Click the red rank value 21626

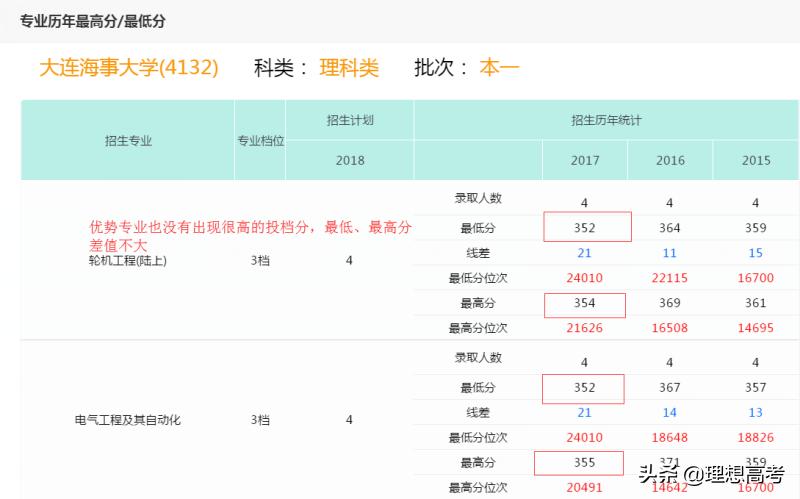(x=585, y=328)
